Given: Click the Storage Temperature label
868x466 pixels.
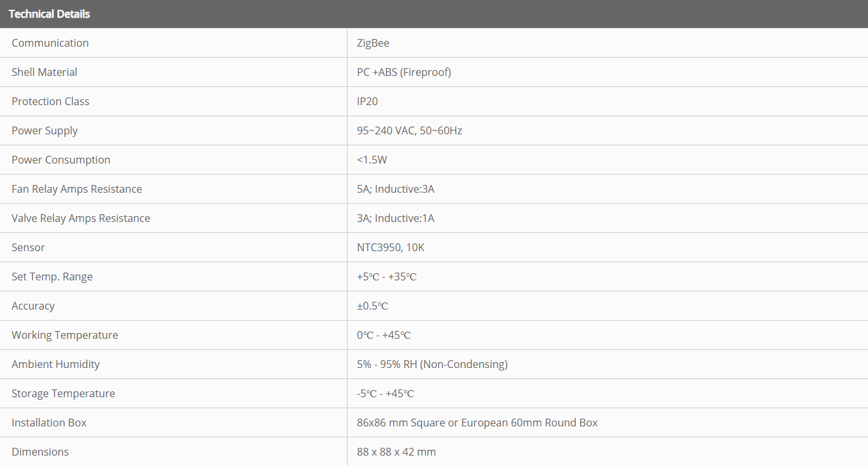Looking at the screenshot, I should [63, 393].
